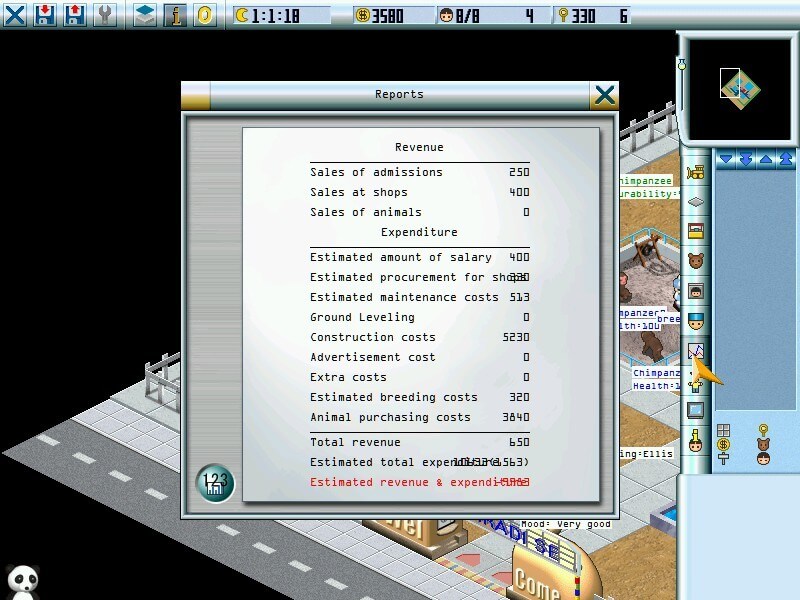Select the ground tile tool

coord(695,202)
